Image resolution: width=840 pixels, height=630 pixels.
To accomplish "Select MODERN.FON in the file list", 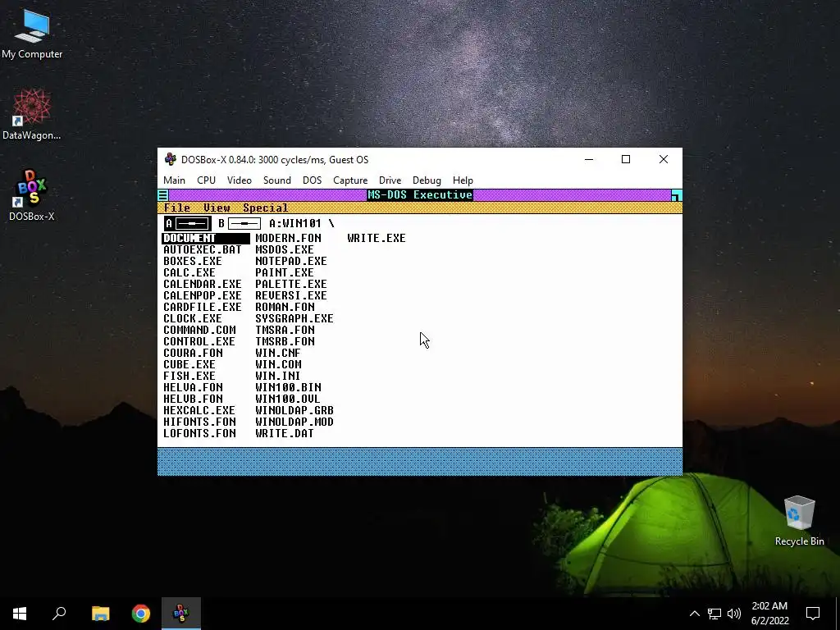I will (x=288, y=238).
